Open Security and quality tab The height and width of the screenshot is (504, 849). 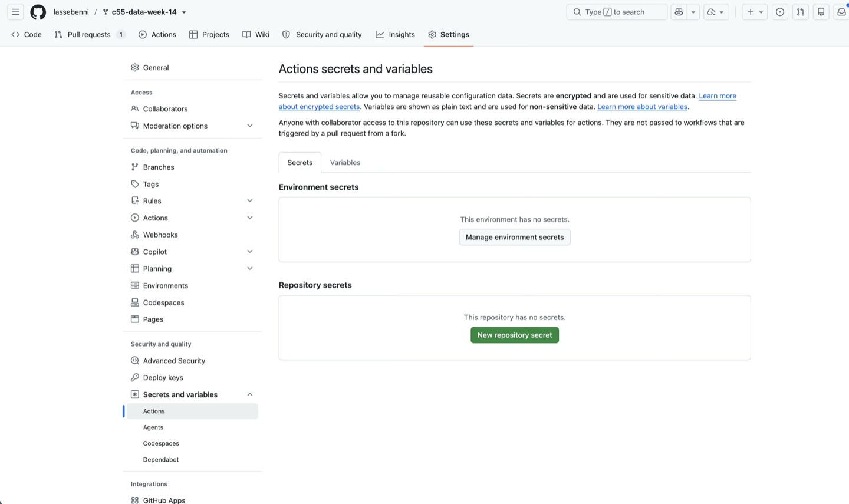click(x=322, y=35)
